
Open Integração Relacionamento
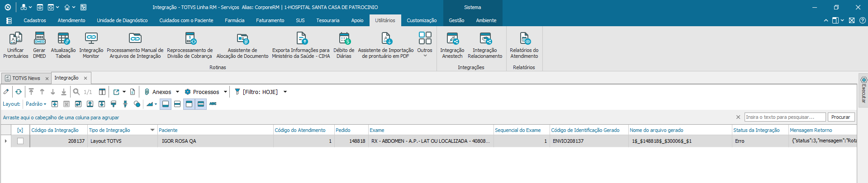coord(485,46)
